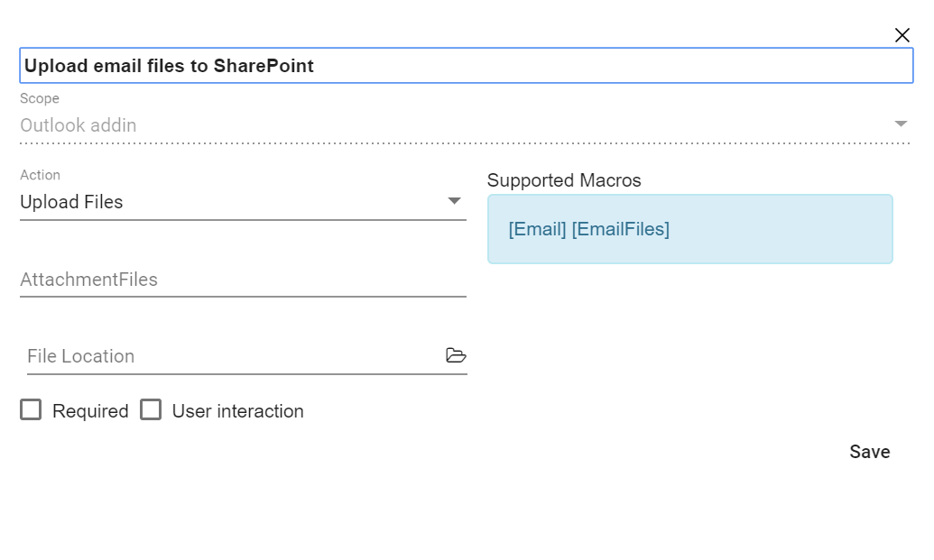Click the Action dropdown arrow
934x560 pixels.
455,201
